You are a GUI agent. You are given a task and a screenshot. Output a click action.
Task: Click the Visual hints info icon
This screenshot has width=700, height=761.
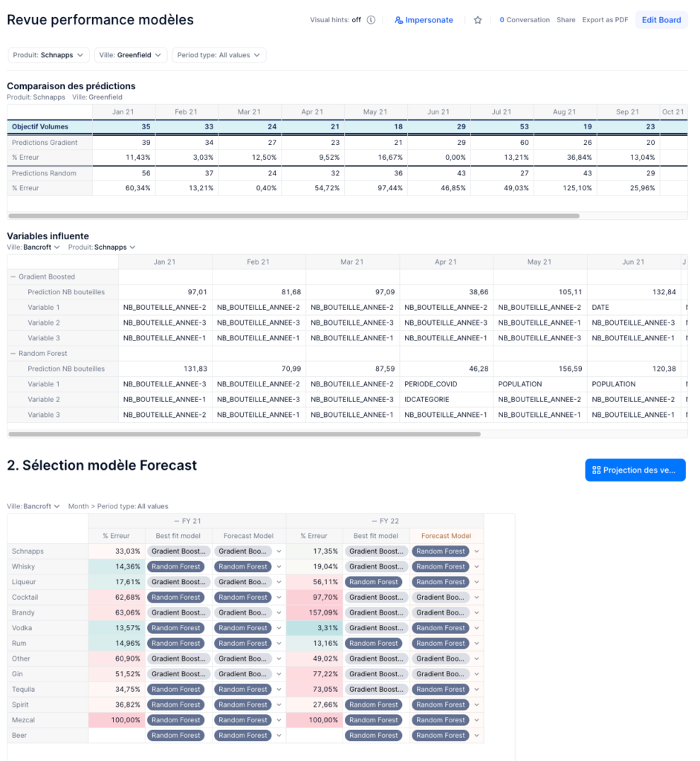coord(371,20)
